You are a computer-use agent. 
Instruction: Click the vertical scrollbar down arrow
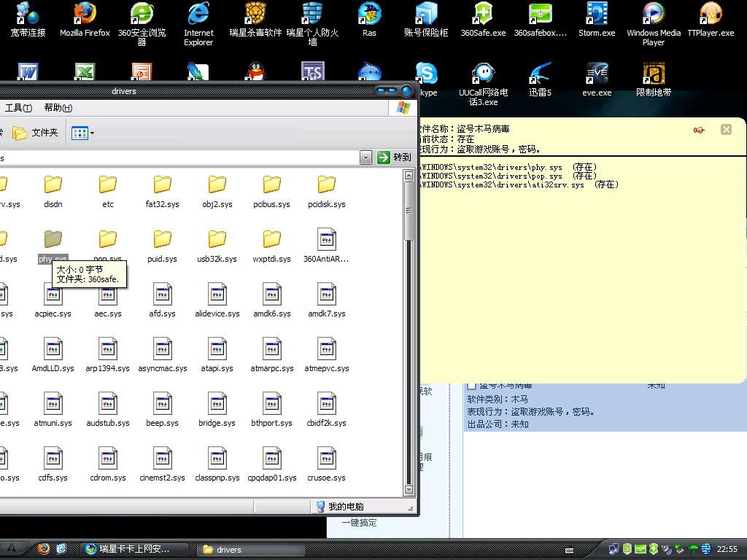click(x=409, y=490)
